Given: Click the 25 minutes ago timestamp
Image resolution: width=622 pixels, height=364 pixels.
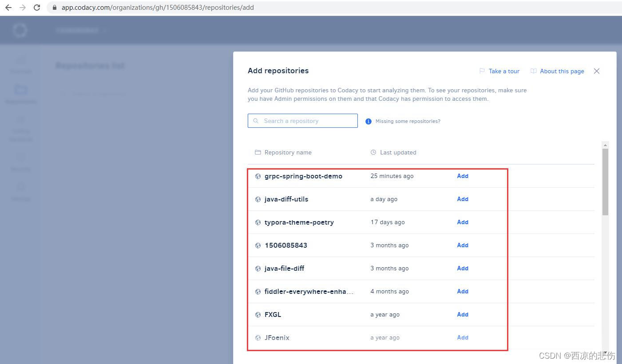Looking at the screenshot, I should point(392,176).
